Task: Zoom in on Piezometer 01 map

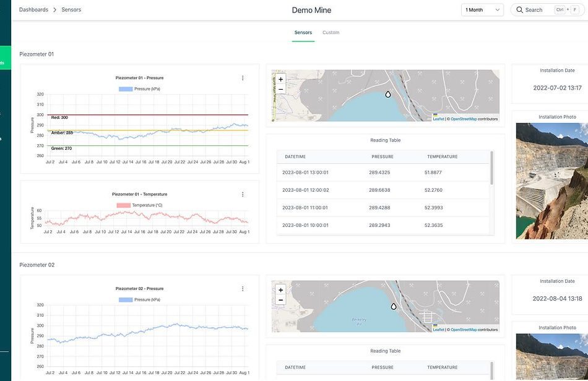Action: point(280,79)
